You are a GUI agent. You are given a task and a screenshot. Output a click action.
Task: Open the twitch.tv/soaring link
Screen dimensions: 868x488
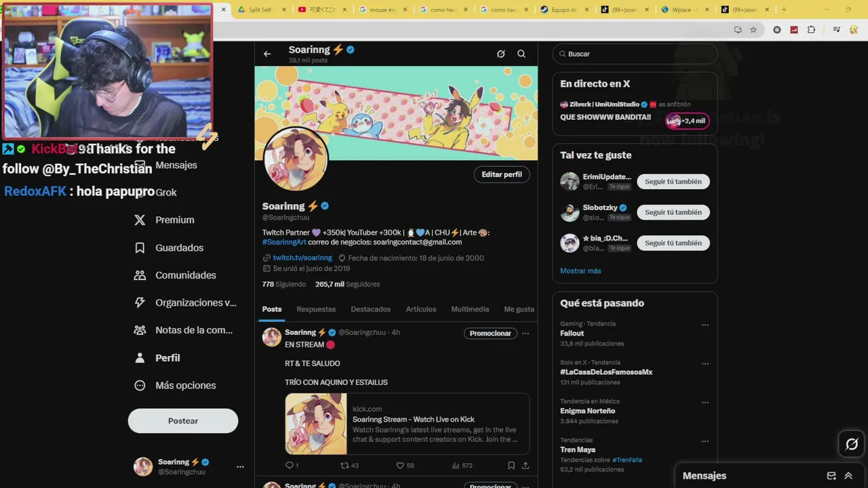(302, 258)
